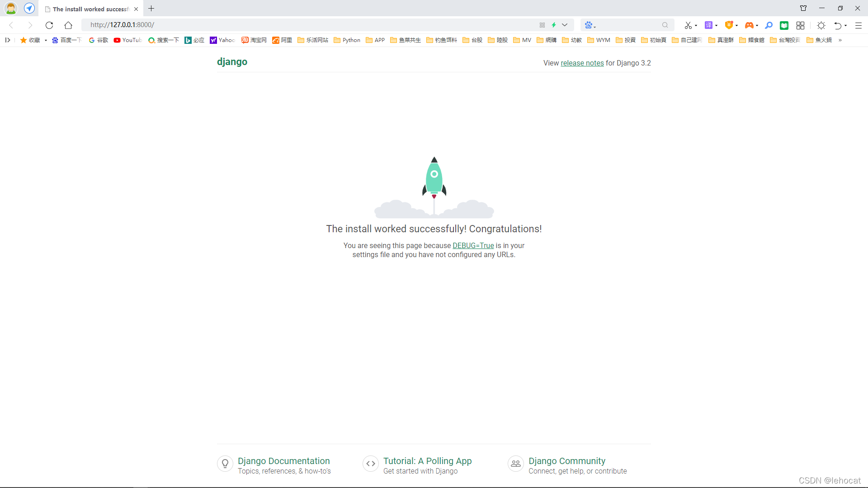The image size is (868, 488).
Task: Open the 搜索一下 bookmark
Action: coord(163,40)
